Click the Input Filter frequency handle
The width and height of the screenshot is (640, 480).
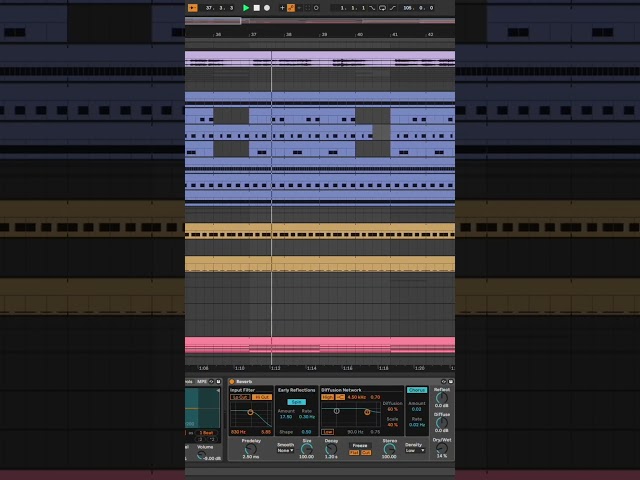click(x=251, y=412)
